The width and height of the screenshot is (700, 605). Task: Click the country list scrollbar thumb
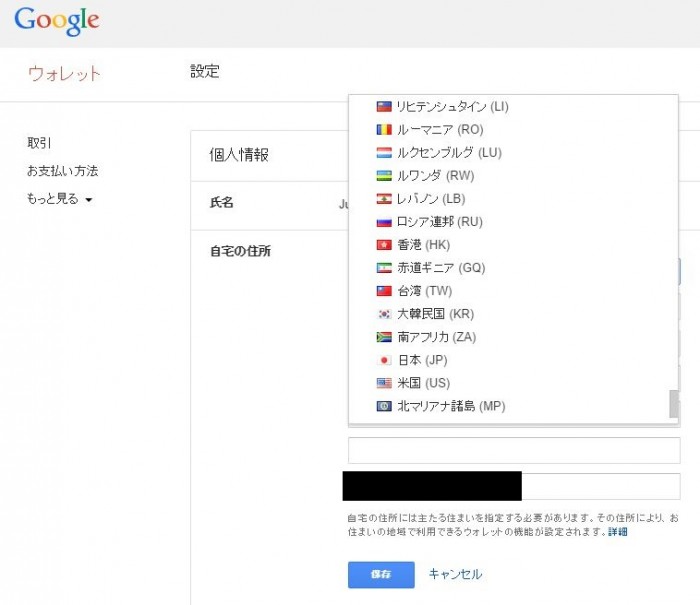[x=673, y=404]
